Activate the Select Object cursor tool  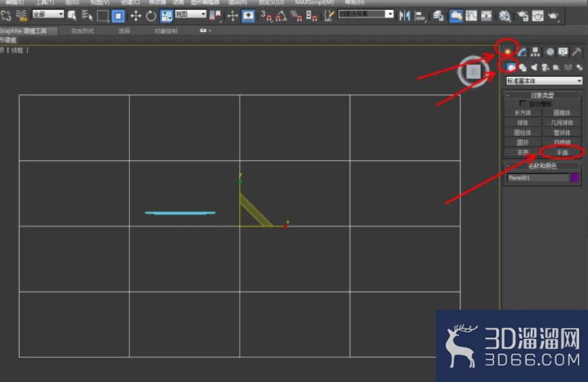click(72, 15)
